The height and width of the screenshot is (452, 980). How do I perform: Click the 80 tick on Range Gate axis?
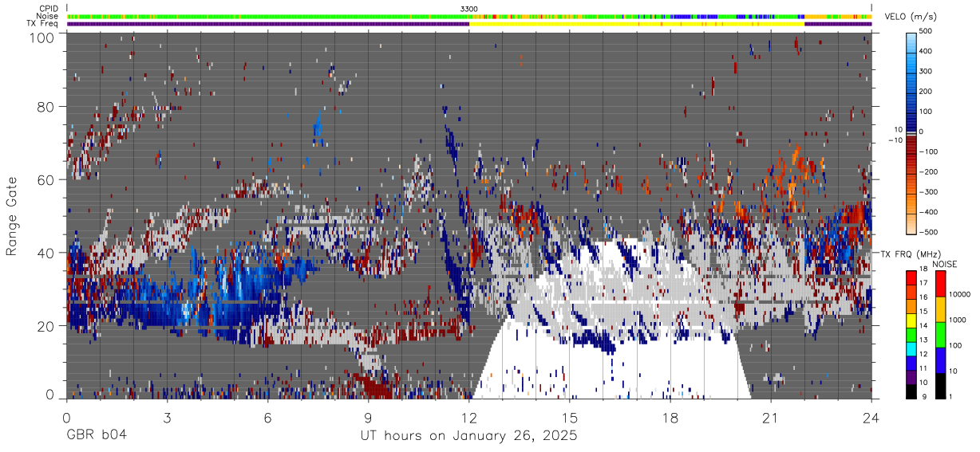tap(46, 106)
